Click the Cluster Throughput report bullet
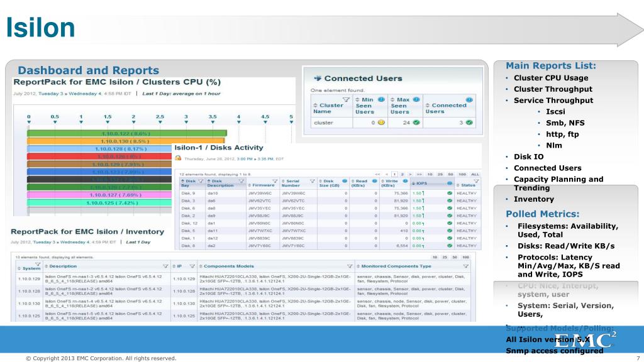 [553, 89]
